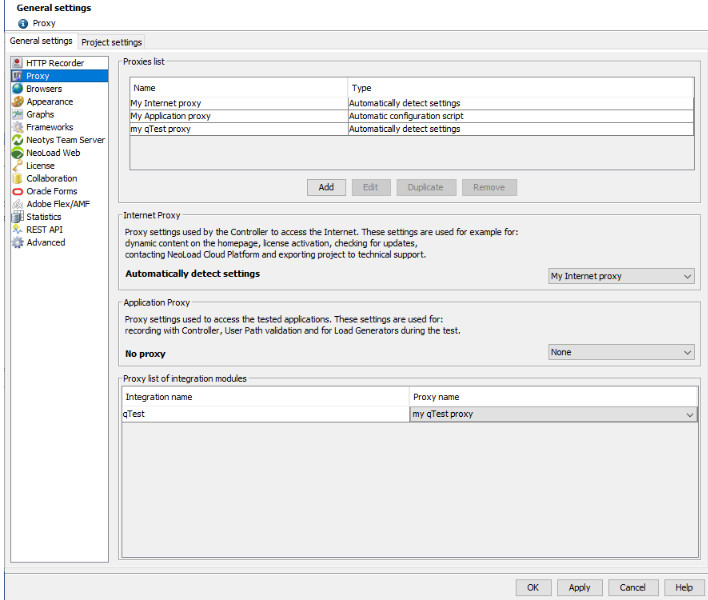This screenshot has height=600, width=708.
Task: Select the Advanced gear icon
Action: pos(17,242)
